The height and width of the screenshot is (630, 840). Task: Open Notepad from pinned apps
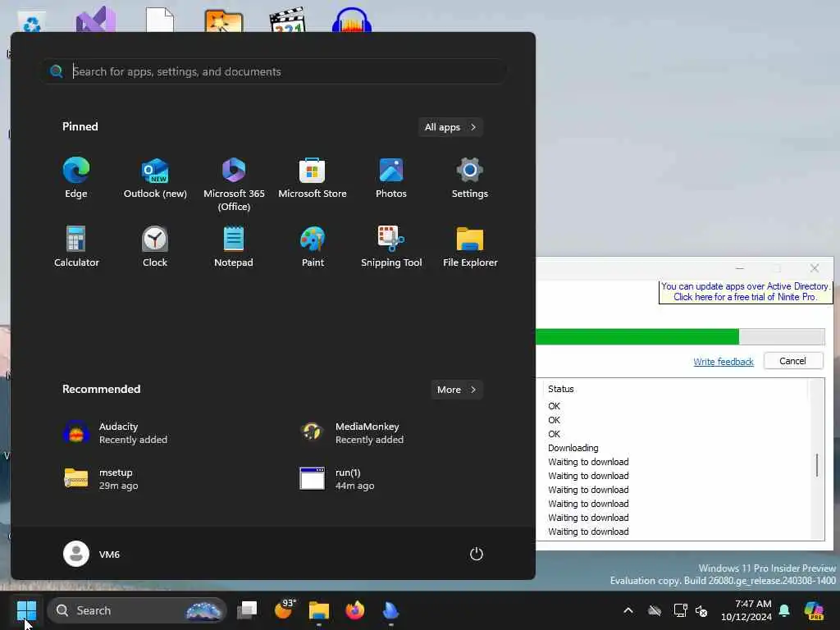point(234,246)
